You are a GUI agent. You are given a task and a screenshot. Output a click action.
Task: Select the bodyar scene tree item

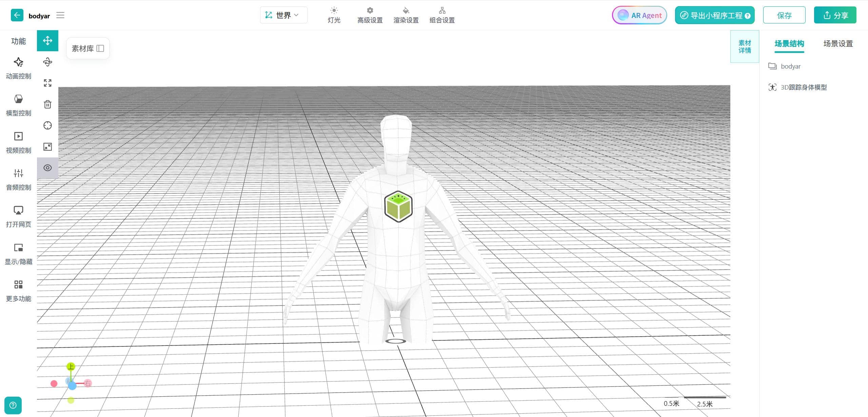pos(791,66)
